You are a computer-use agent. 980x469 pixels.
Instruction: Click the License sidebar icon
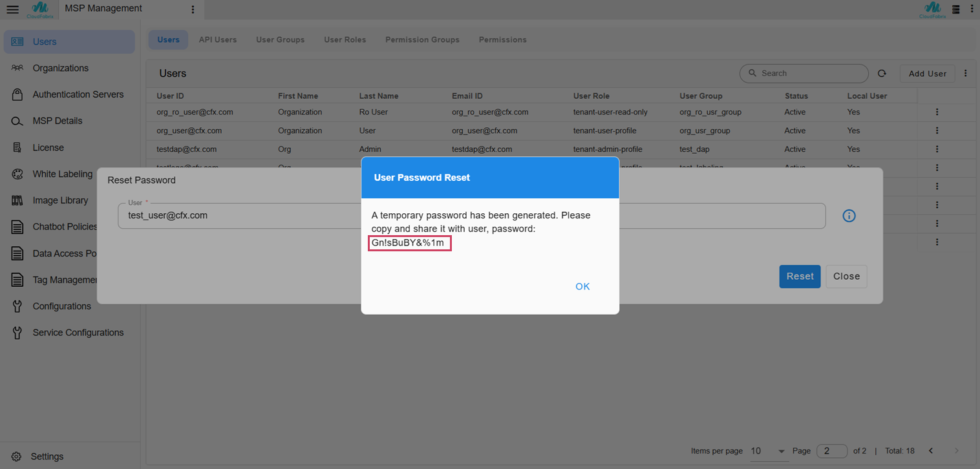[x=17, y=147]
